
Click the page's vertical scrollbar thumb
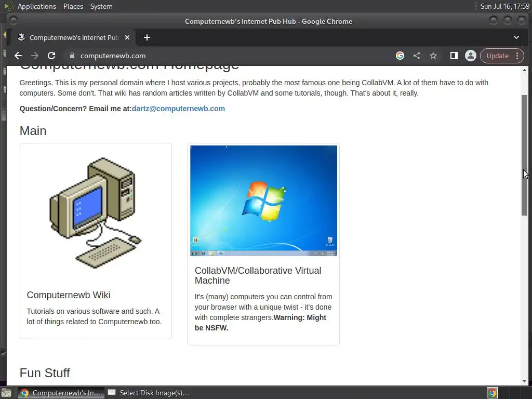point(525,155)
